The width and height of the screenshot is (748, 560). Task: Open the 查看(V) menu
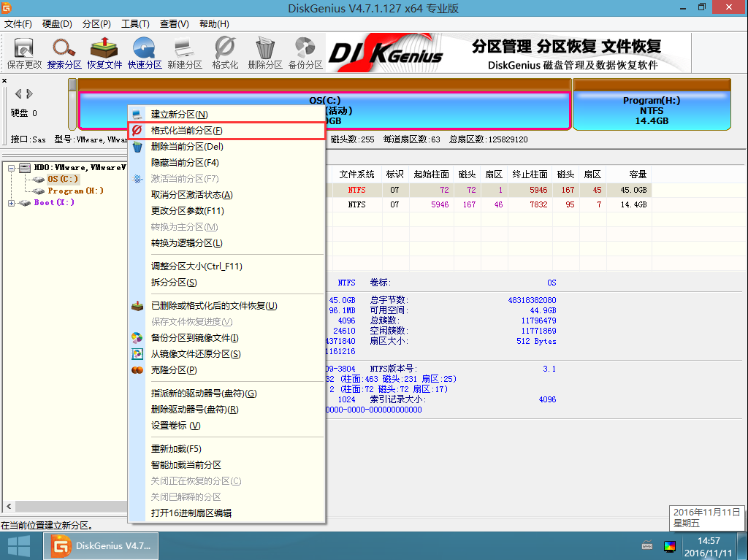pyautogui.click(x=174, y=24)
